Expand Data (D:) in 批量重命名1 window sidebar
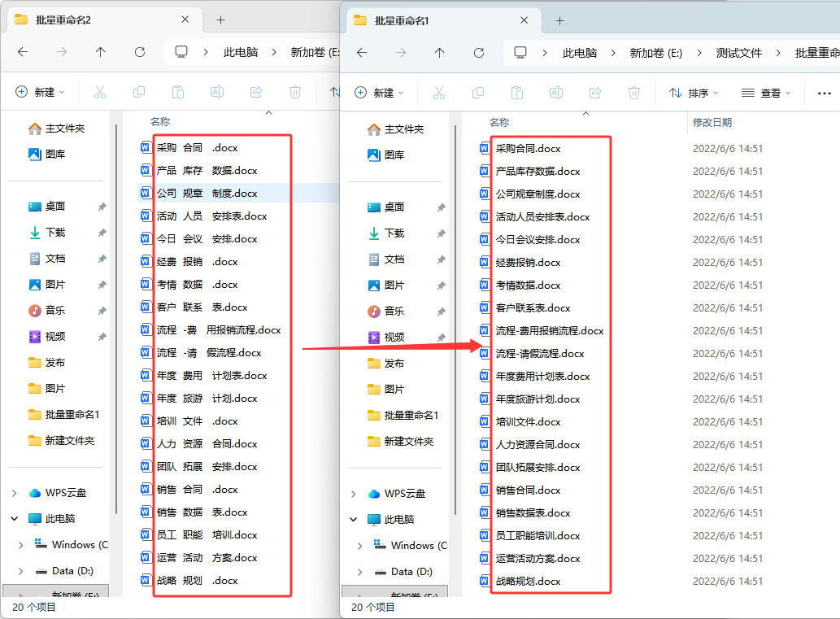This screenshot has height=619, width=840. tap(360, 572)
